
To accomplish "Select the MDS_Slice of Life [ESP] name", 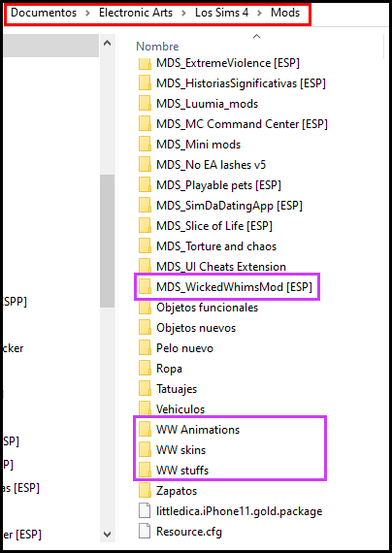I will point(214,226).
